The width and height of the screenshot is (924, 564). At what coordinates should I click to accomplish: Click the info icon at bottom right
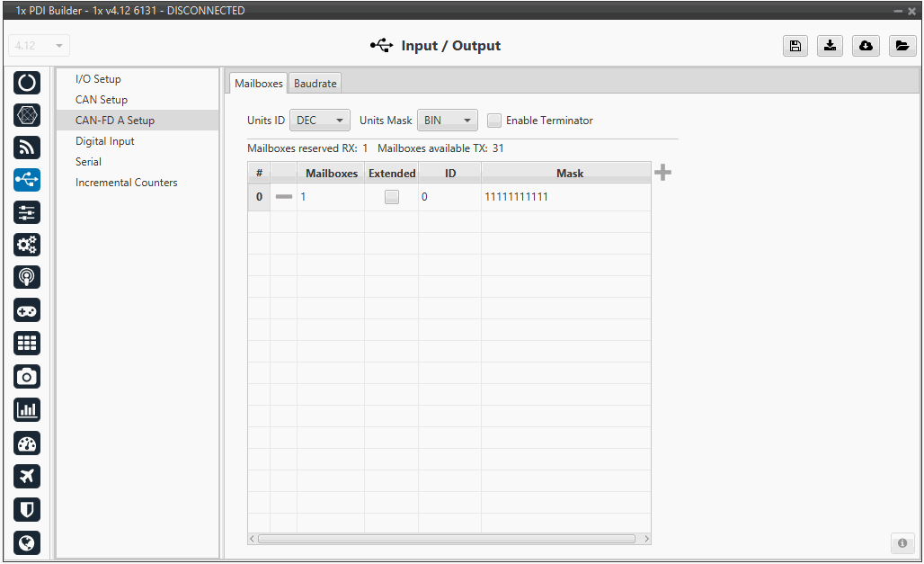(x=902, y=542)
